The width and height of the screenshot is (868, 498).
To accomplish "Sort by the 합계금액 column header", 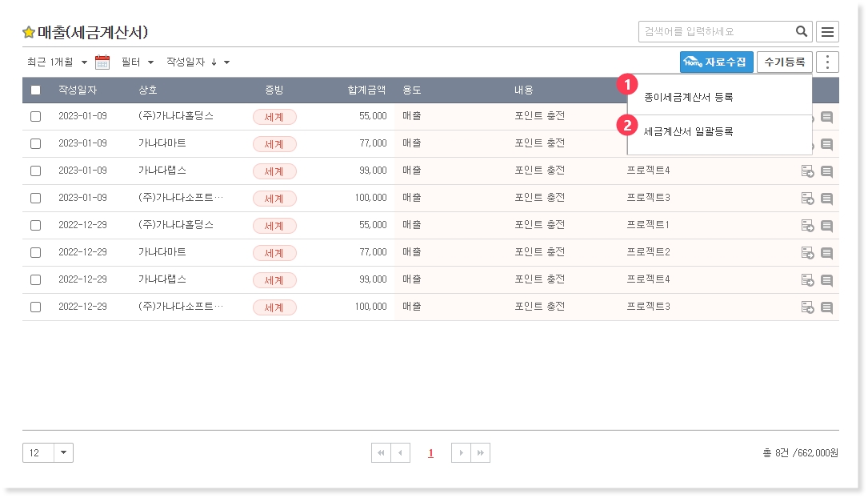I will tap(366, 90).
